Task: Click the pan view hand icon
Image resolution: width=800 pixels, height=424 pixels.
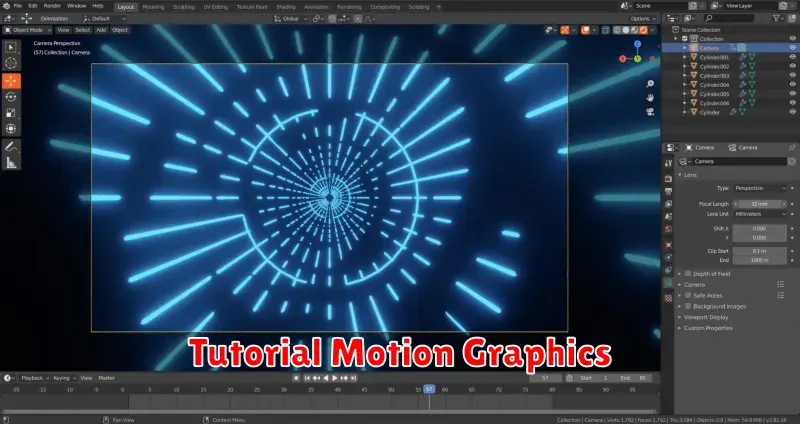Action: 650,97
